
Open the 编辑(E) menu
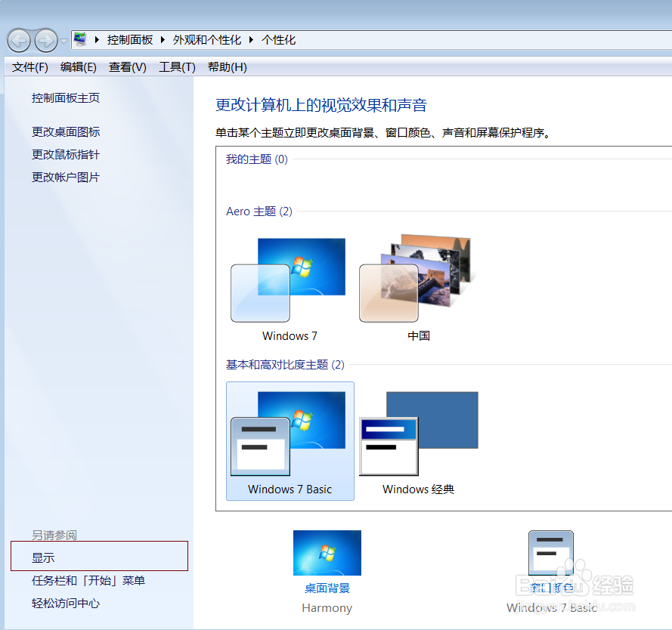point(79,66)
